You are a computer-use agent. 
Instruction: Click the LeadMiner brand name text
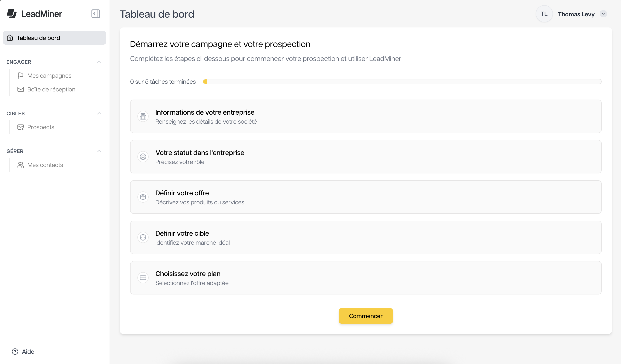(42, 14)
